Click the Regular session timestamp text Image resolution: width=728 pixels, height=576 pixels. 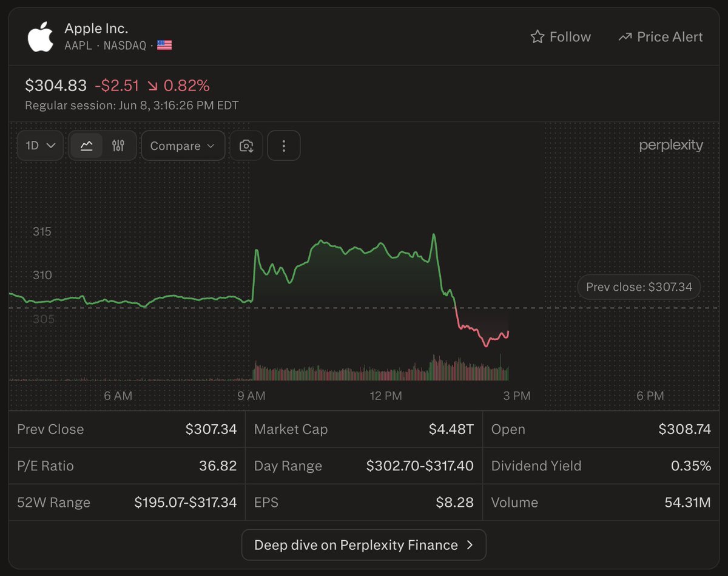132,106
